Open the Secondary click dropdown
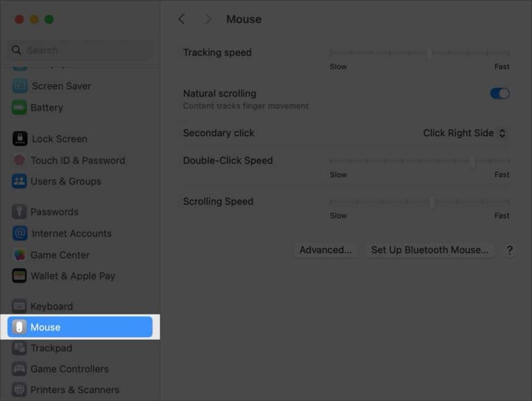The width and height of the screenshot is (532, 401). click(464, 132)
